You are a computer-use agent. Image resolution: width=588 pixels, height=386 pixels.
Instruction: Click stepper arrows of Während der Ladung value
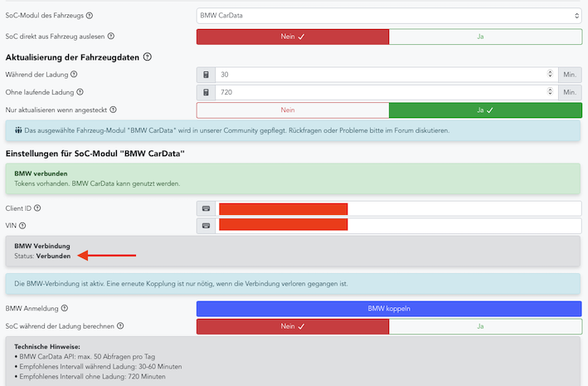(x=550, y=74)
